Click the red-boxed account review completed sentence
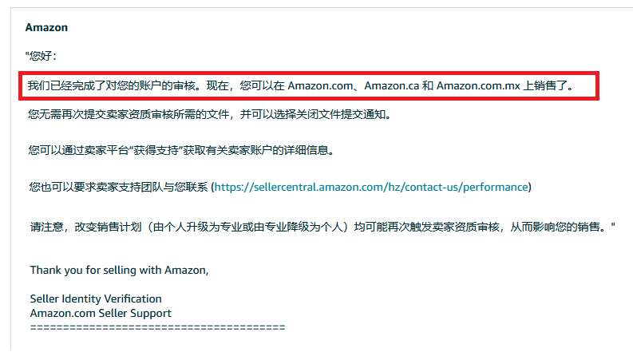This screenshot has height=364, width=633. (x=309, y=85)
